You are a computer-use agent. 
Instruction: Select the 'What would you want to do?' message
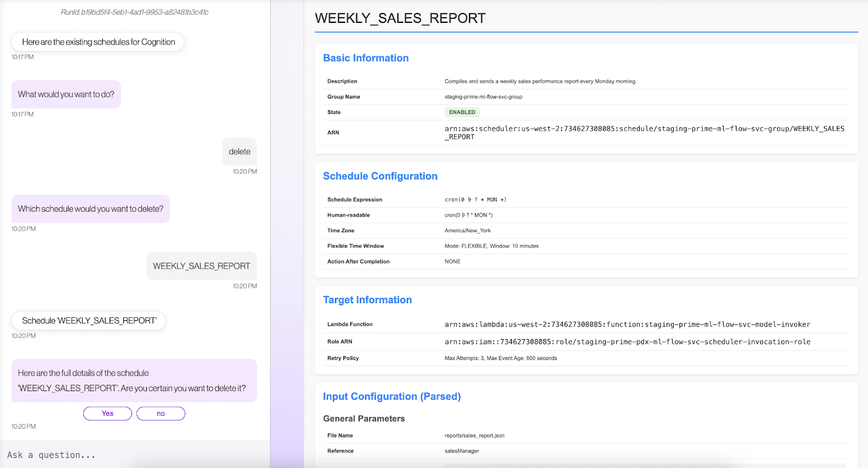66,94
